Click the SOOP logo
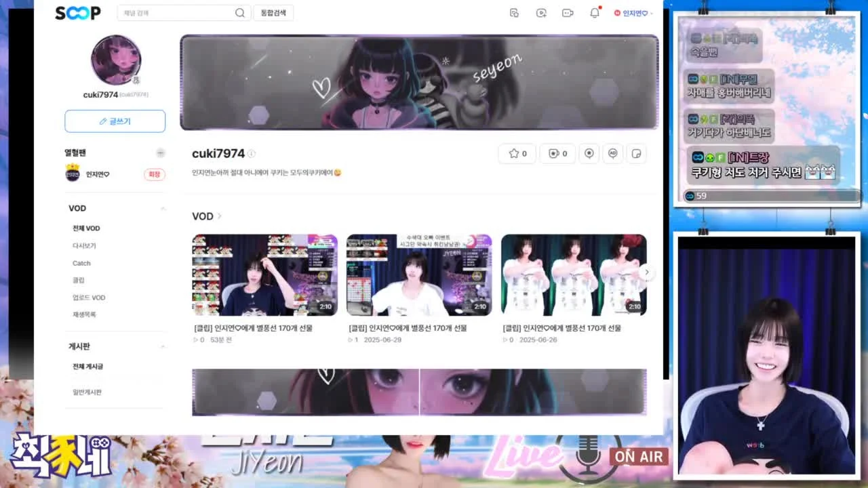 (78, 13)
